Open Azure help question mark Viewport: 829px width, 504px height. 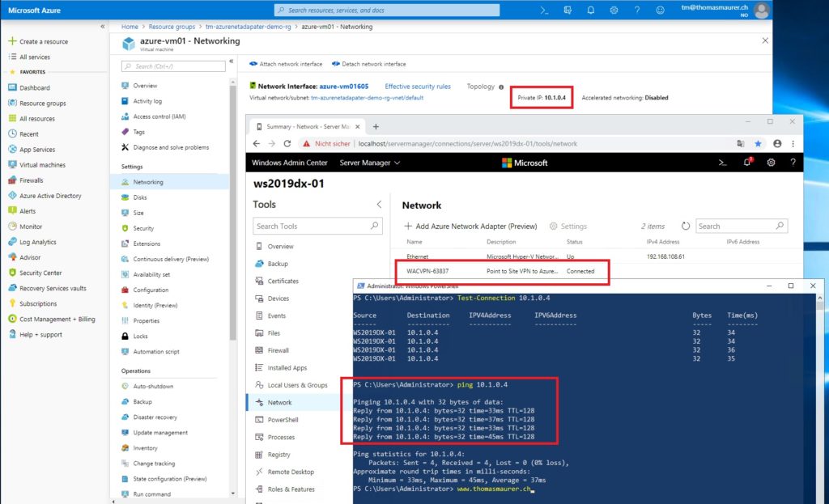click(x=637, y=10)
